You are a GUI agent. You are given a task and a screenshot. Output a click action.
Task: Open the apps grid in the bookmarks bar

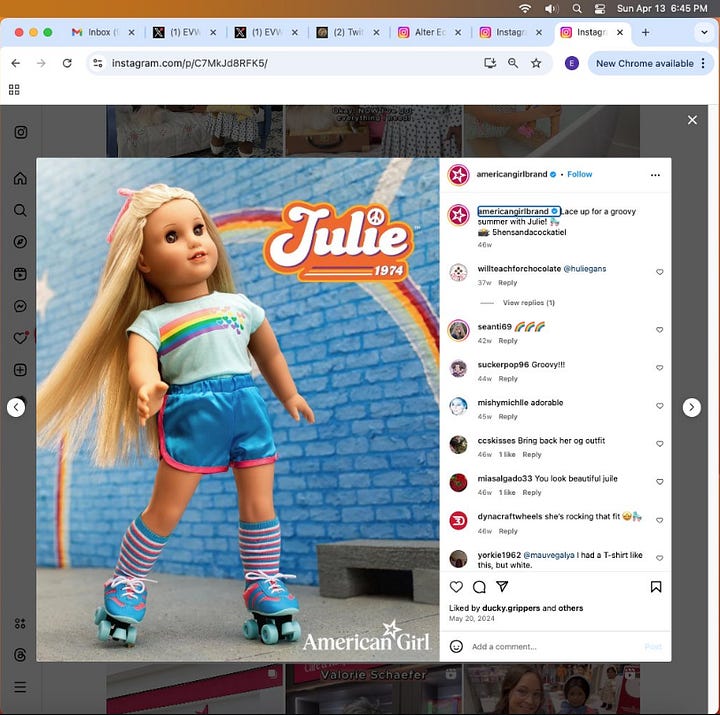click(x=14, y=90)
